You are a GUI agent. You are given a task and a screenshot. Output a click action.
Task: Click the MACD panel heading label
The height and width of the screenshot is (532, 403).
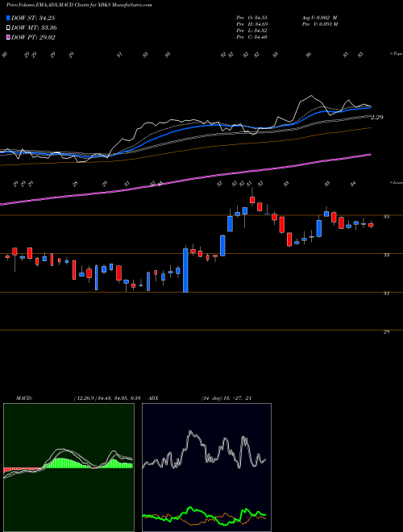click(x=24, y=398)
